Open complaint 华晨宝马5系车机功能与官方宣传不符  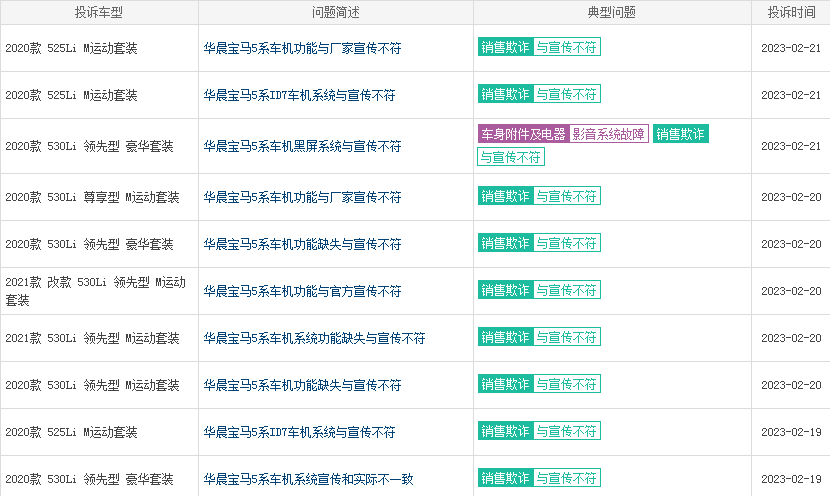pyautogui.click(x=302, y=291)
